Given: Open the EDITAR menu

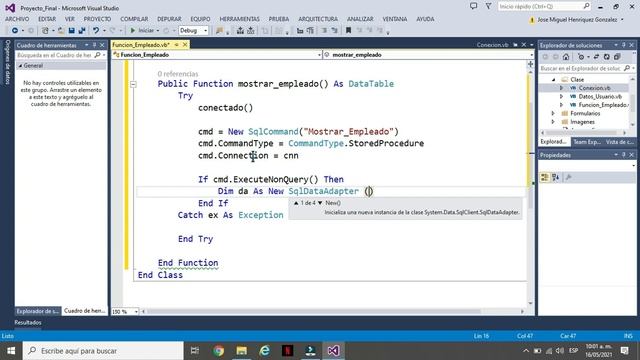Looking at the screenshot, I should [47, 19].
